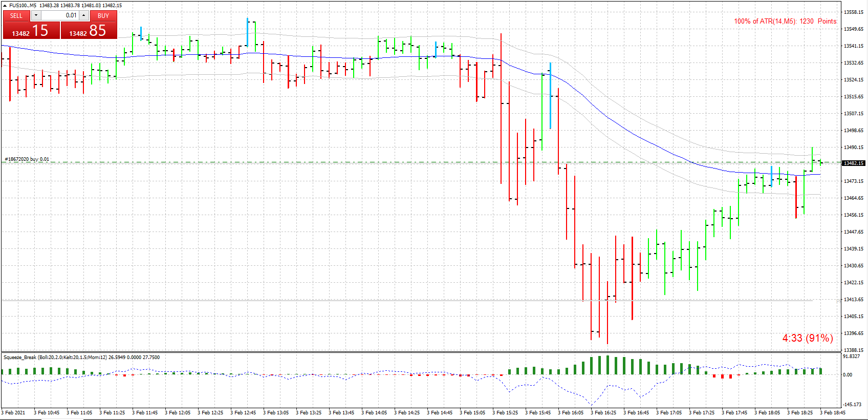Click the Squeeze_Break indicator label
This screenshot has height=420, width=868.
click(x=81, y=358)
